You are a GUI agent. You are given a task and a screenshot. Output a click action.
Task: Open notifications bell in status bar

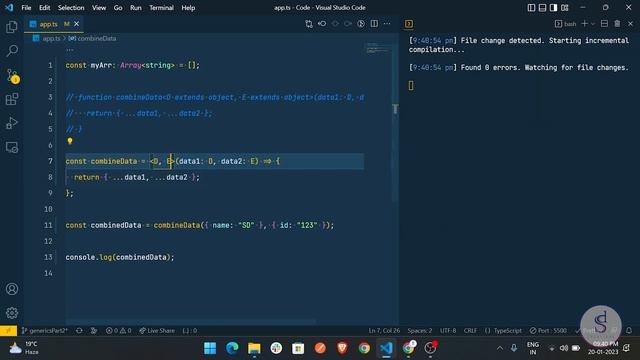629,331
